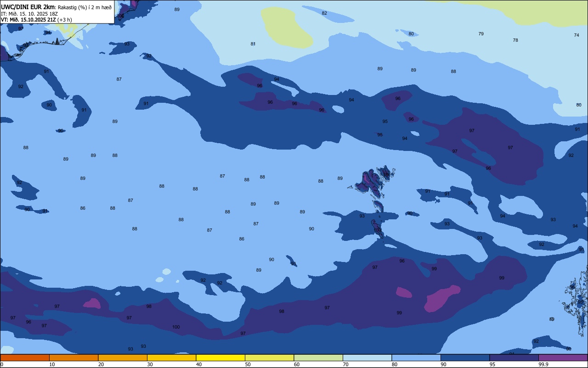Select the 74 humidity value on the map
The image size is (588, 368).
pos(577,35)
